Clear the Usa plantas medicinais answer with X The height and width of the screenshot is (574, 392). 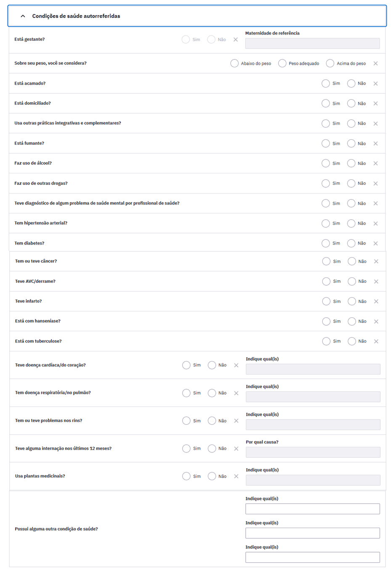click(236, 476)
